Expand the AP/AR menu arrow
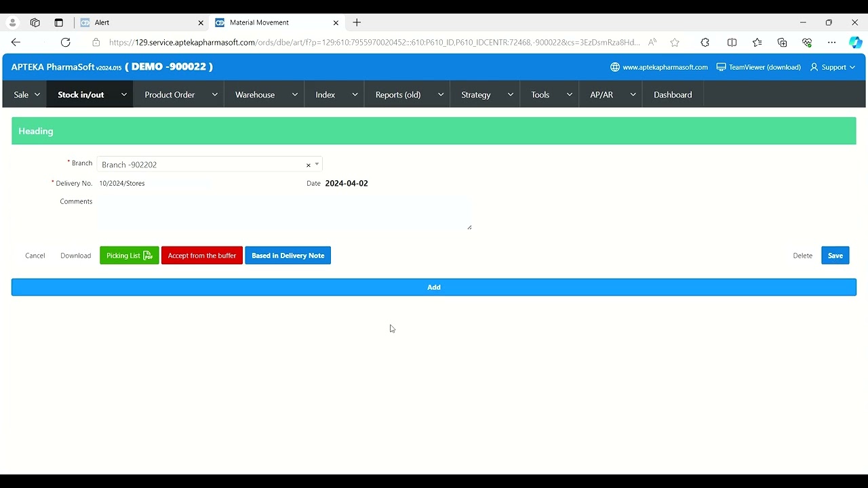The width and height of the screenshot is (868, 488). pyautogui.click(x=633, y=95)
